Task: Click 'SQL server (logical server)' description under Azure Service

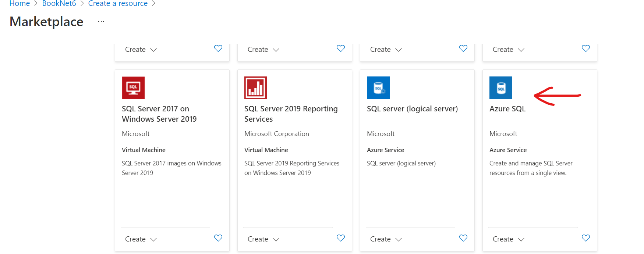Action: 401,163
